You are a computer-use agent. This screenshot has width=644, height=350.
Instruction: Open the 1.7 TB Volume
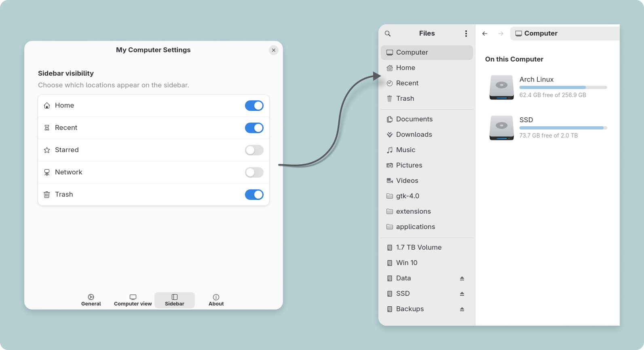pos(427,248)
